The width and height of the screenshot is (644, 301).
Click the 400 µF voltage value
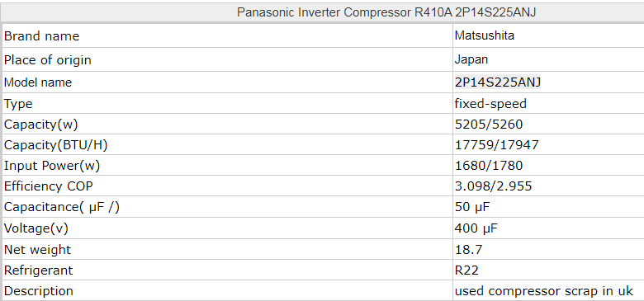click(476, 228)
